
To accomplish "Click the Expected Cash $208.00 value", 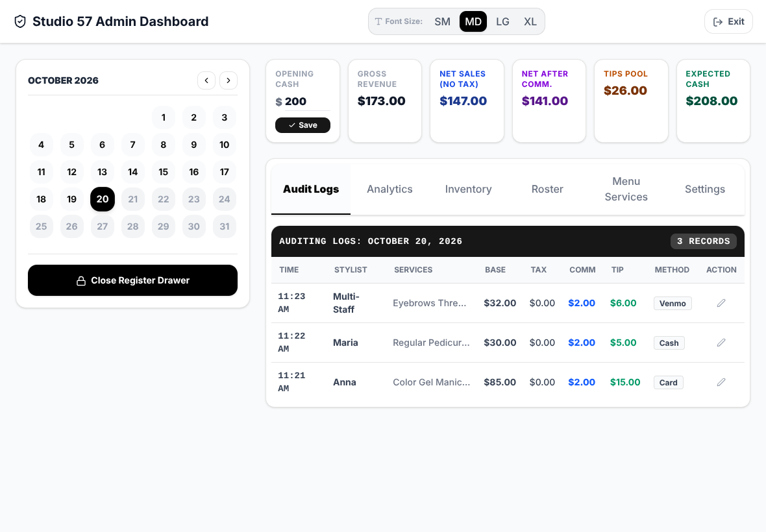I will [711, 101].
